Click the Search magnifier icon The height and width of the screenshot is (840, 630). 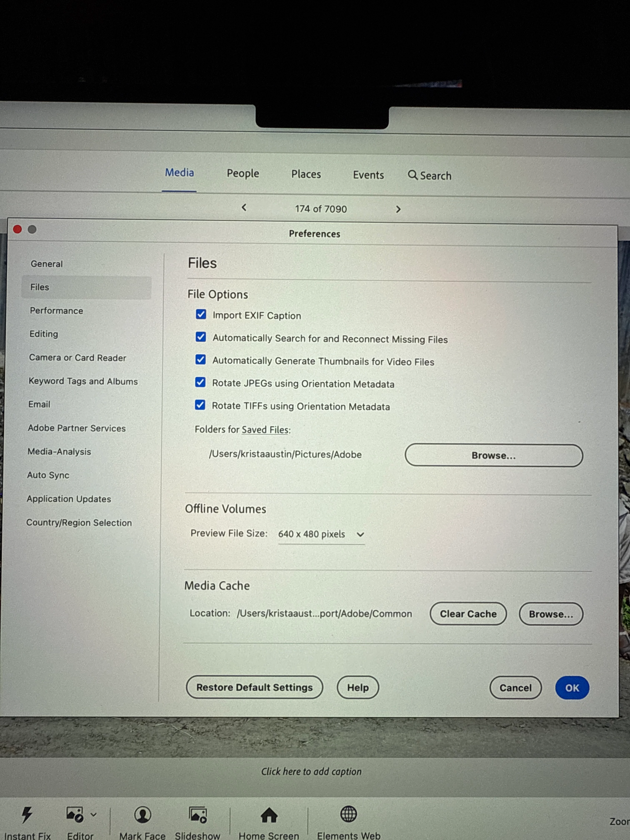[x=412, y=175]
